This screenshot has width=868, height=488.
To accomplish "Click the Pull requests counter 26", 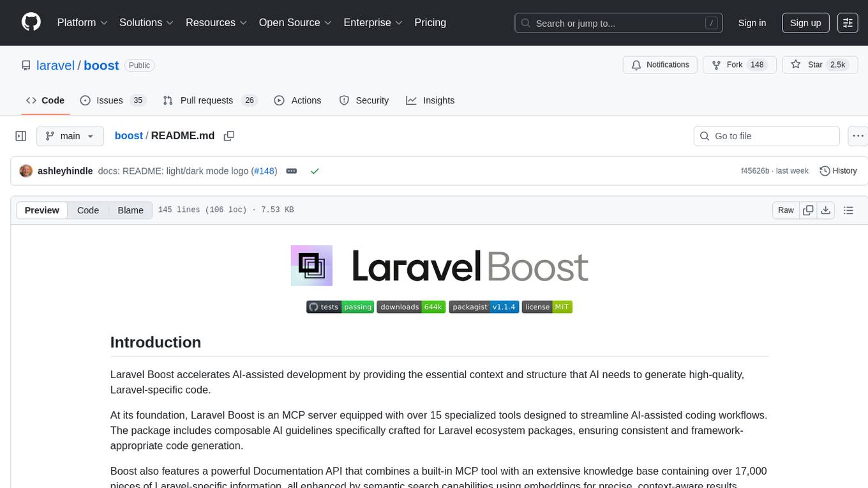I will point(250,100).
